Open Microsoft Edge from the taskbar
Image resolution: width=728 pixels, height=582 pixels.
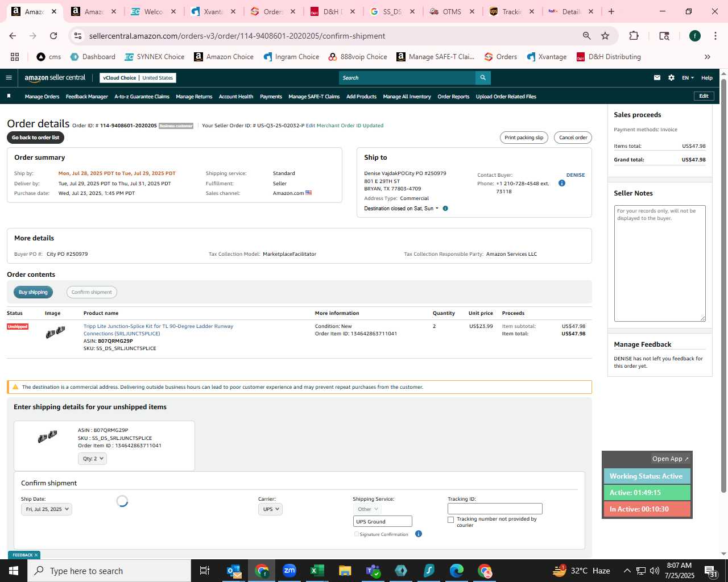457,571
